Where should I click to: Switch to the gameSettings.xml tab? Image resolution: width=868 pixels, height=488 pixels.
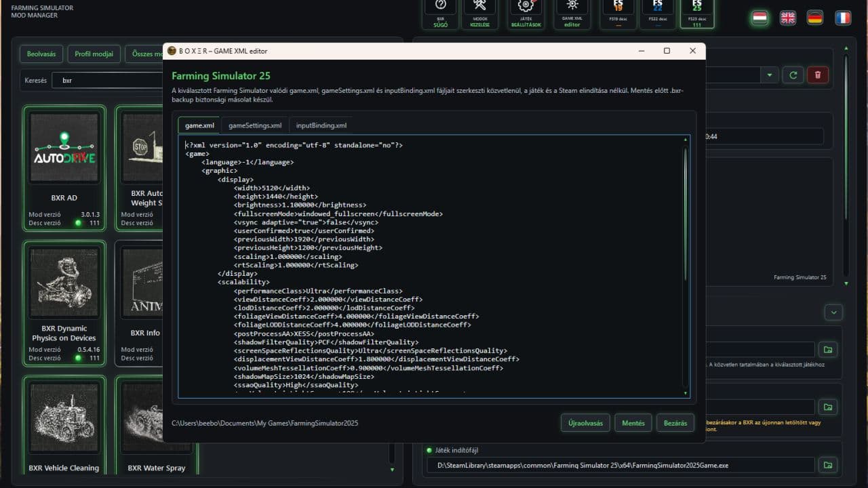[x=255, y=125]
